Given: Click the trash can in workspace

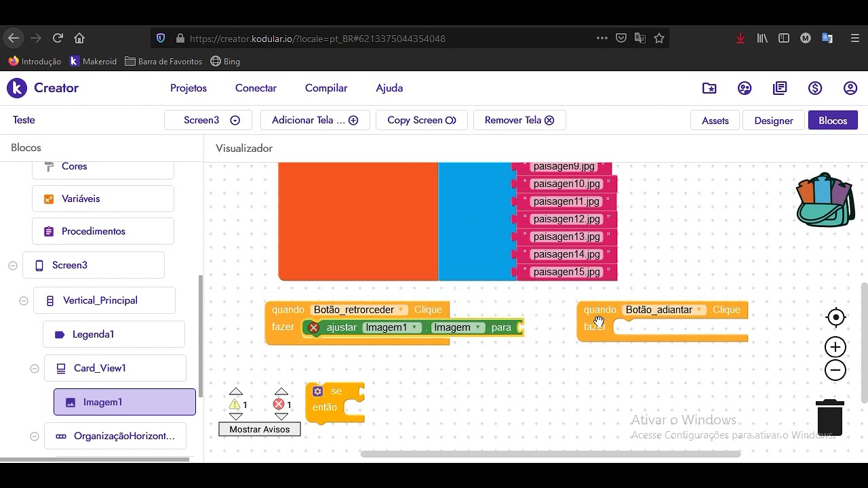Looking at the screenshot, I should 829,418.
